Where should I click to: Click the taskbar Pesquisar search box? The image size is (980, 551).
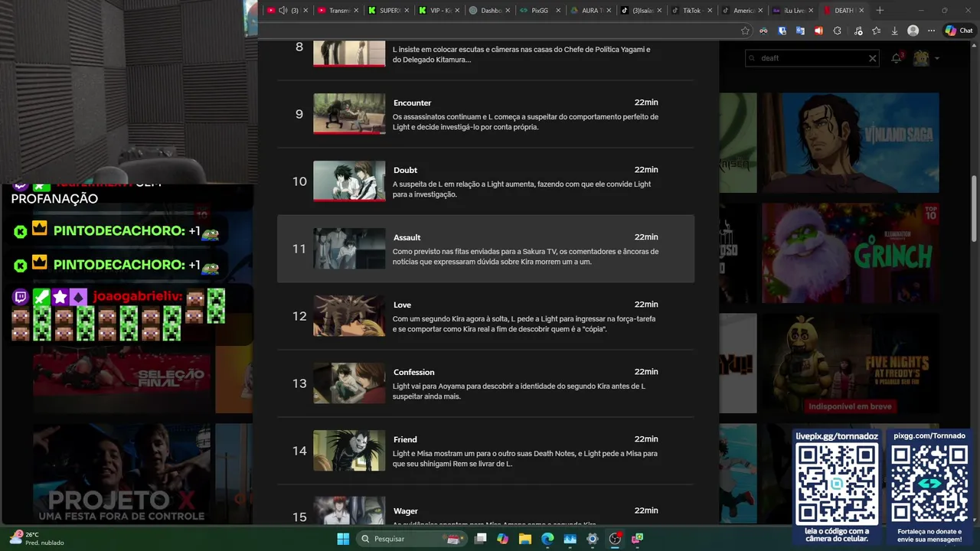(x=412, y=539)
